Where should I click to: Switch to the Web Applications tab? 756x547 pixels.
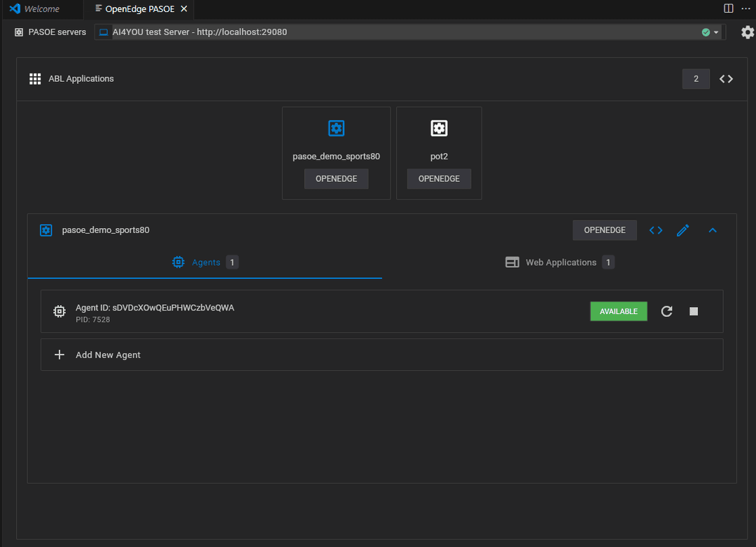tap(559, 262)
